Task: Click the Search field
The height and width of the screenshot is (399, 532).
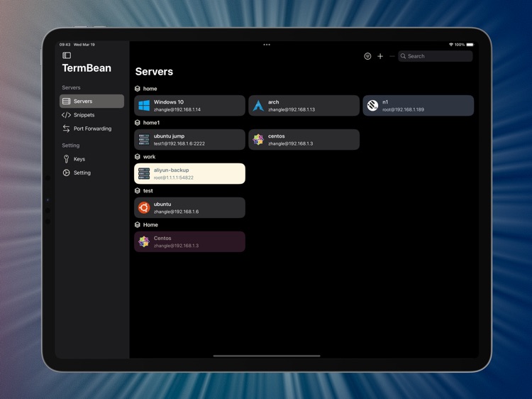Action: (x=436, y=56)
